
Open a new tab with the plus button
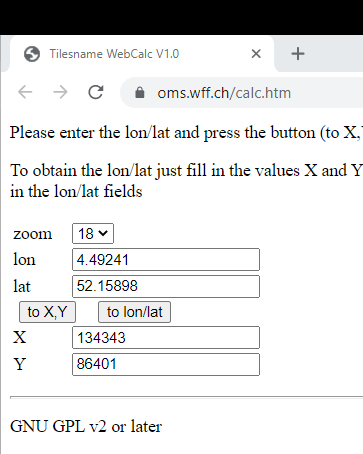[x=298, y=54]
